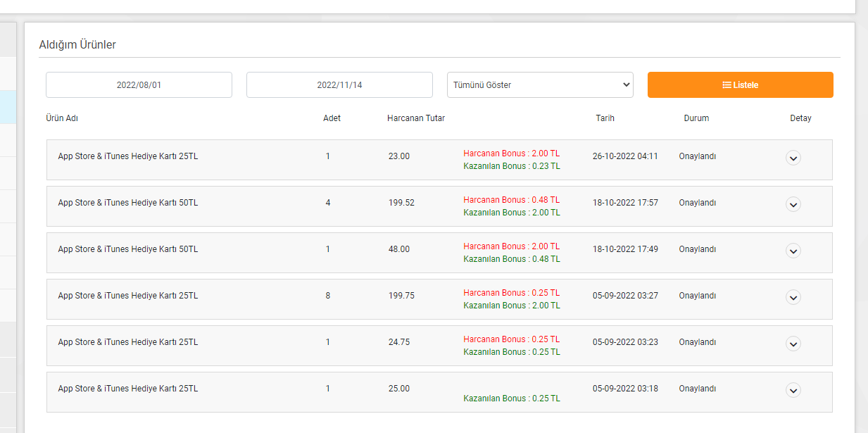The height and width of the screenshot is (433, 868).
Task: Expand details for the 18-10-2022 17:57 order
Action: coord(793,204)
